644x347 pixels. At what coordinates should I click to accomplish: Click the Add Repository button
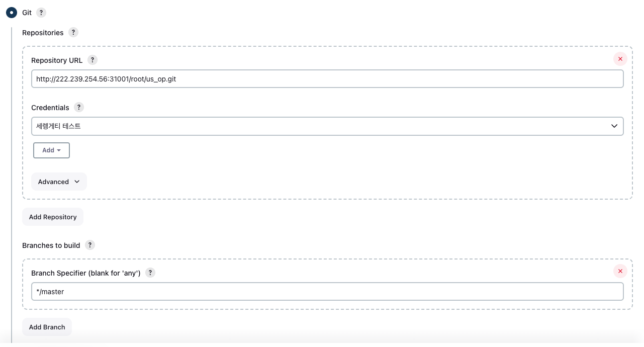coord(53,217)
